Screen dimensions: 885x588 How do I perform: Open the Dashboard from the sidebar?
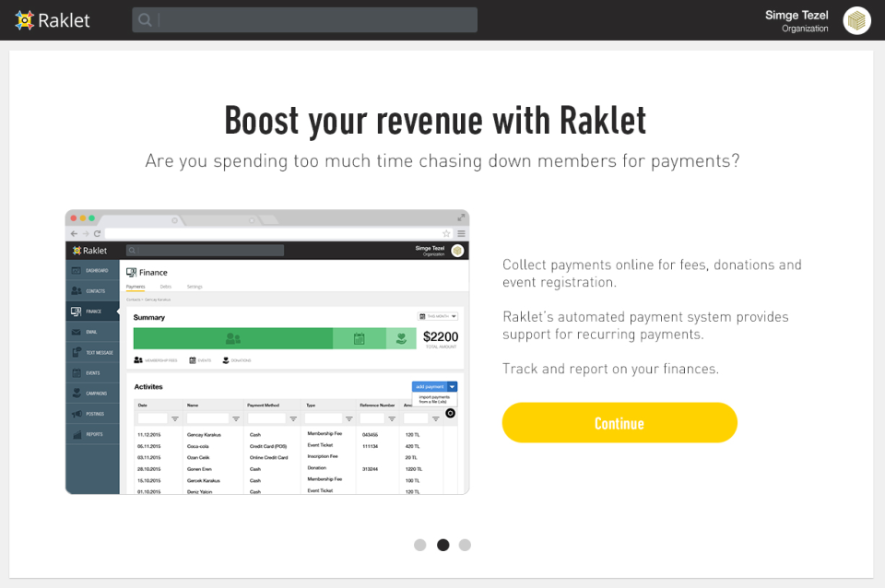75,270
